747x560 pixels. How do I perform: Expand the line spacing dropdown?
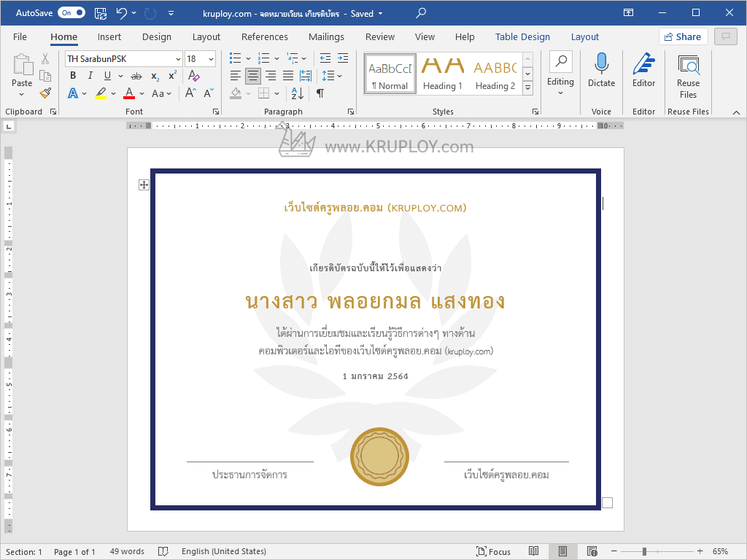[x=340, y=76]
